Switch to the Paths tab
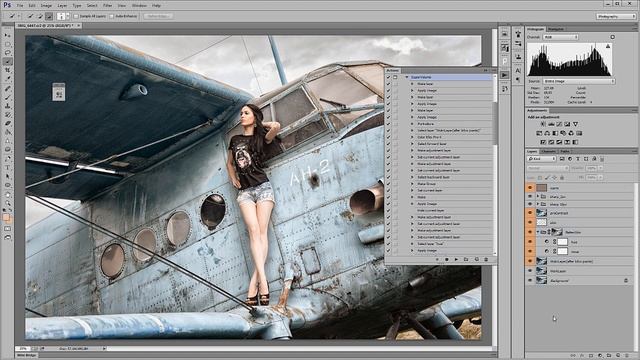Viewport: 640px width, 360px height. coord(564,151)
